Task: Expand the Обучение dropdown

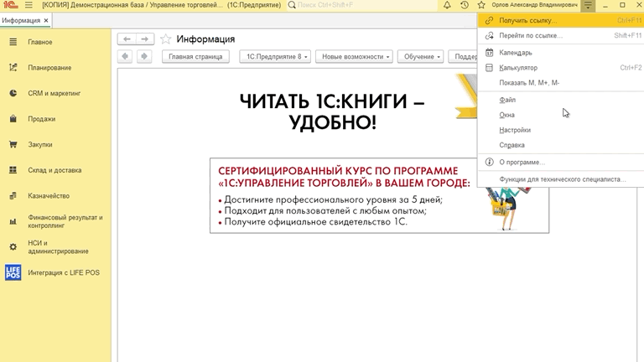Action: coord(421,57)
